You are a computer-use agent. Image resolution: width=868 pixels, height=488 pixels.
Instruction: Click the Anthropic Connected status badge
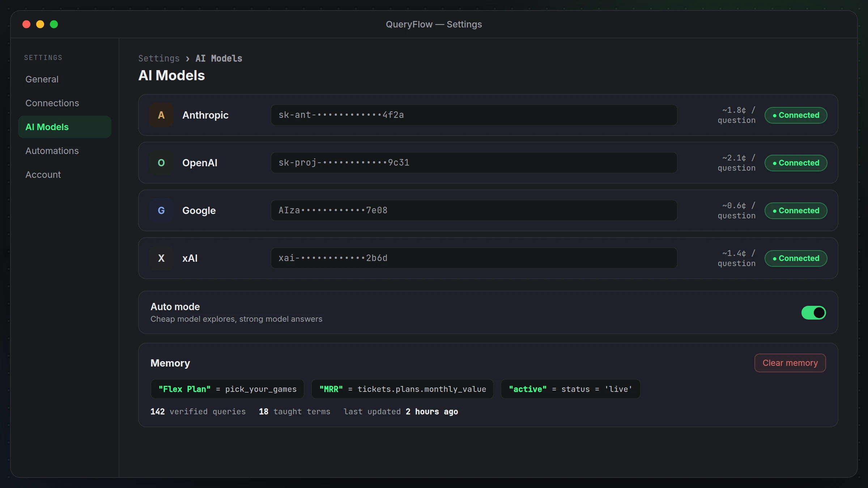[x=796, y=115]
